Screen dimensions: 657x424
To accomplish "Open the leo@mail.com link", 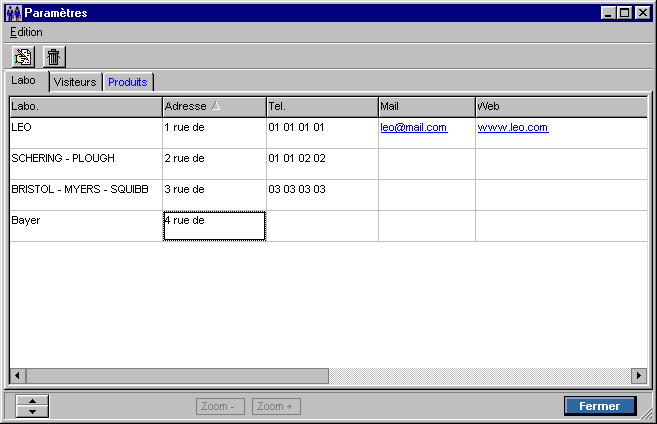I will tap(414, 127).
